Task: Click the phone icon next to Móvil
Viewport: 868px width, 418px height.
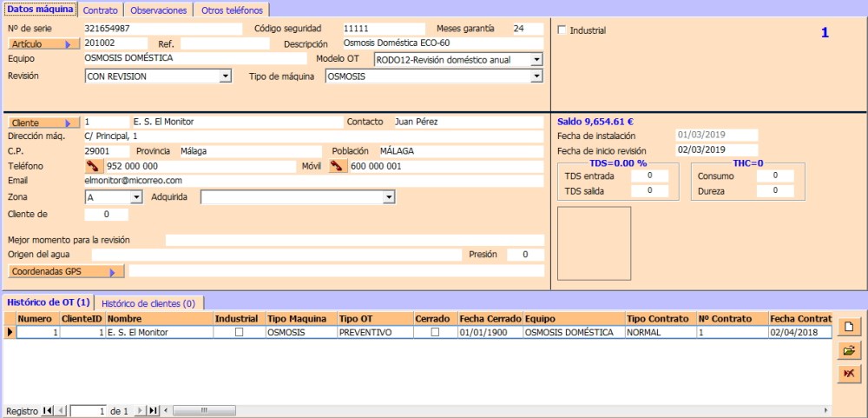Action: (x=338, y=166)
